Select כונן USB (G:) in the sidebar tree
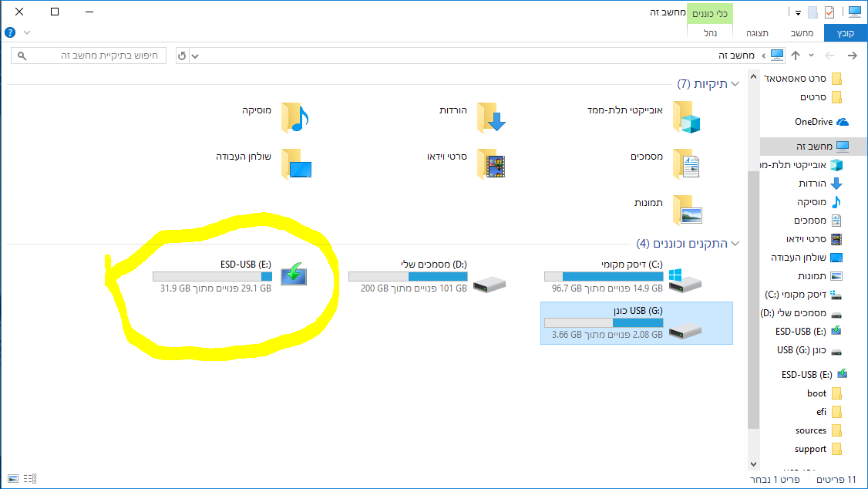This screenshot has height=489, width=868. point(809,350)
